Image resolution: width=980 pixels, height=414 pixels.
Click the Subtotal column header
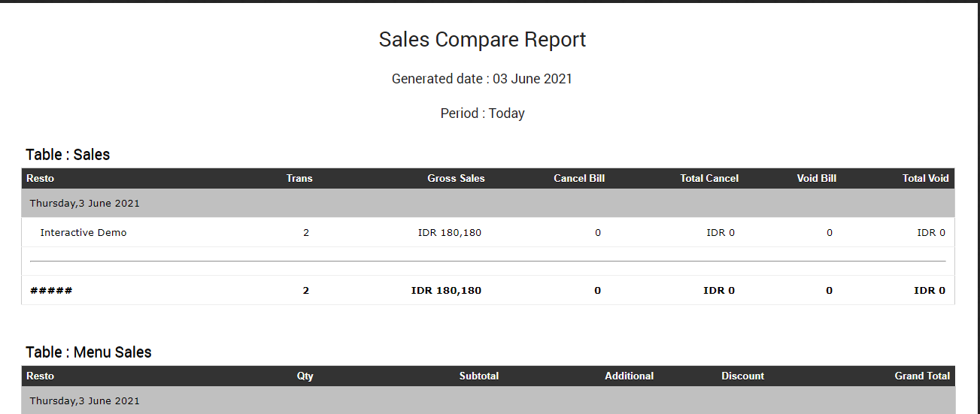479,376
